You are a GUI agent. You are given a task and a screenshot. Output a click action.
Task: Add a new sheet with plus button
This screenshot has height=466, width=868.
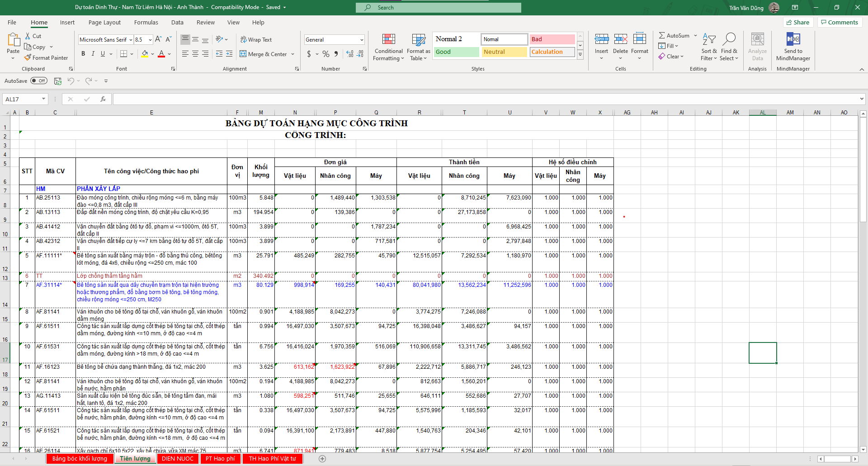(322, 459)
